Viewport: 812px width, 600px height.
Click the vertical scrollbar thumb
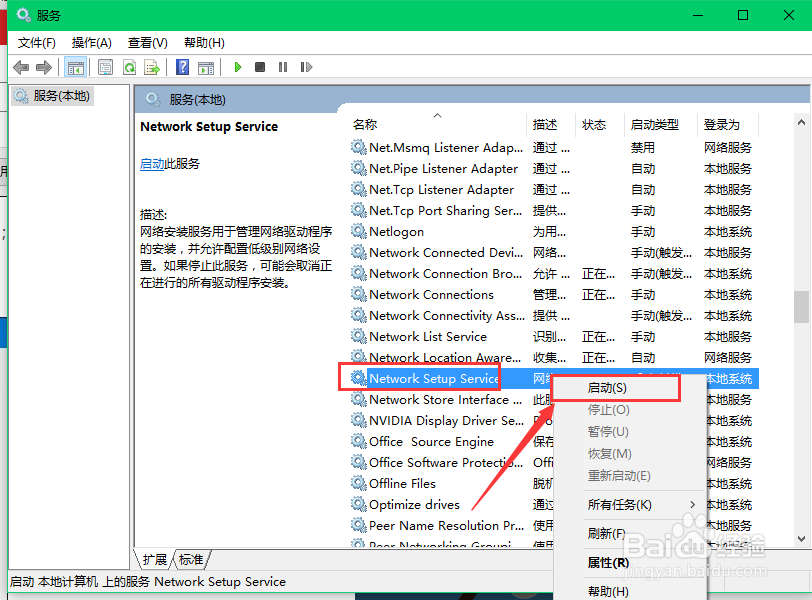(x=801, y=307)
